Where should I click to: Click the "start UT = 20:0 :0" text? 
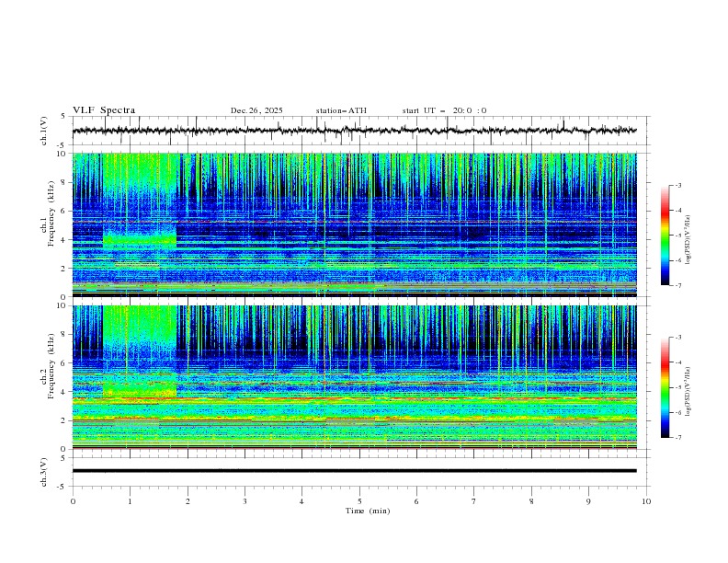point(444,110)
